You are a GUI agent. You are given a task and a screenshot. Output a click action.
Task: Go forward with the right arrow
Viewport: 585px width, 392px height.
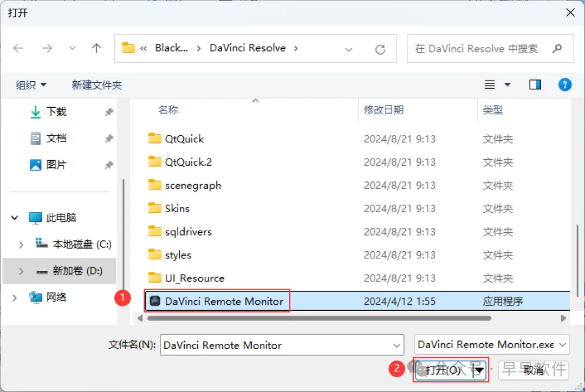pyautogui.click(x=47, y=48)
